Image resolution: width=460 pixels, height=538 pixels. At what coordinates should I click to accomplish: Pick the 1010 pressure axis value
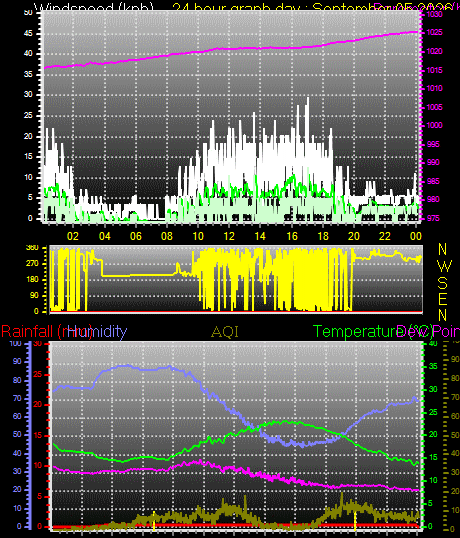click(434, 89)
